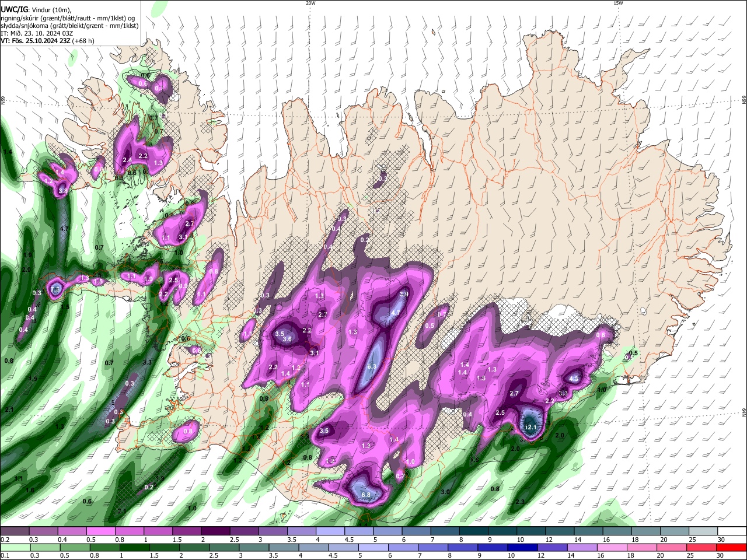Click the 'IT: Mið. 23. 10. 2024 03Z' line

coord(37,33)
